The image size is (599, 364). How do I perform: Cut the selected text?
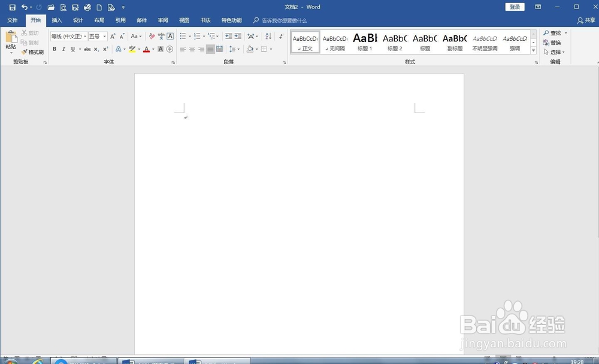click(30, 34)
